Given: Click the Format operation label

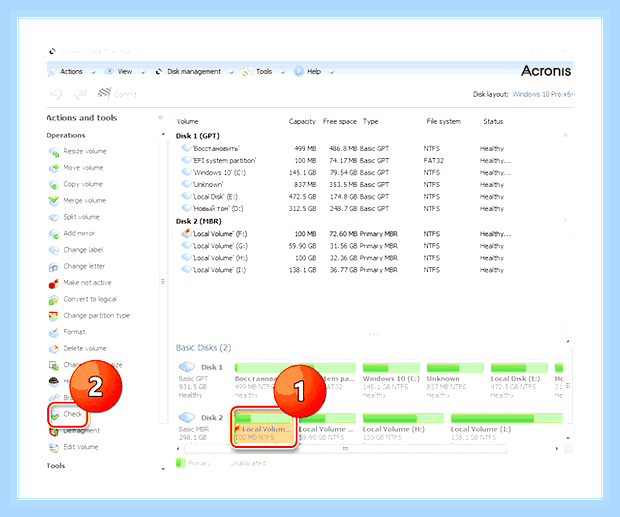Looking at the screenshot, I should click(74, 332).
